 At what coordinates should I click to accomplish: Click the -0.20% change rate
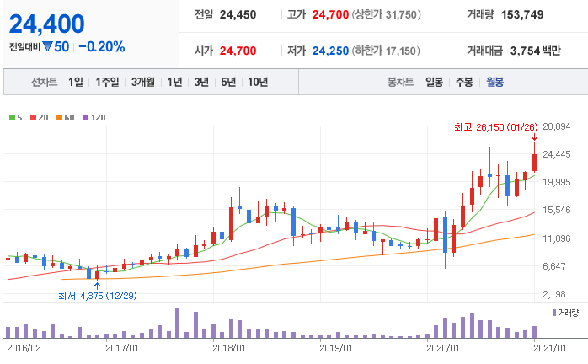coord(102,47)
